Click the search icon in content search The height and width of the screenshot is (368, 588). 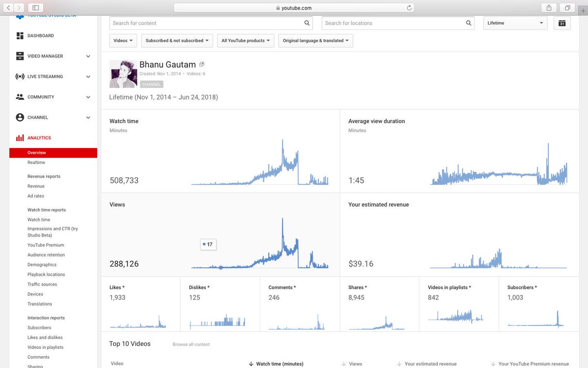(307, 23)
